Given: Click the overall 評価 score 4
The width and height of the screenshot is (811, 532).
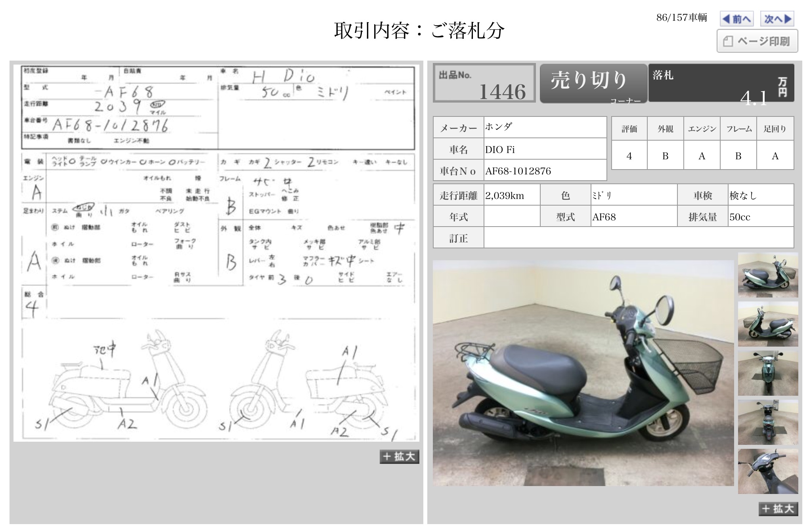Looking at the screenshot, I should (x=629, y=155).
